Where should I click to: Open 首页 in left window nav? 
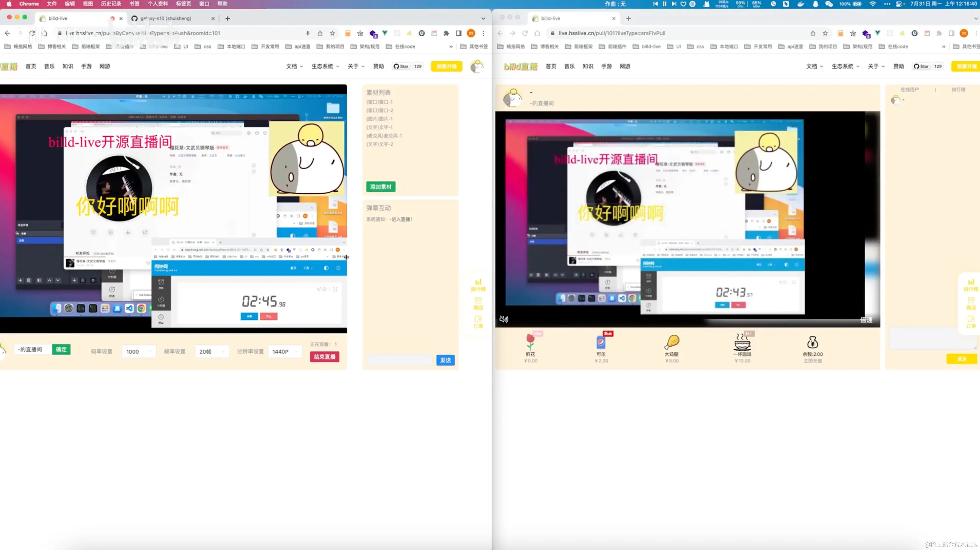point(31,66)
